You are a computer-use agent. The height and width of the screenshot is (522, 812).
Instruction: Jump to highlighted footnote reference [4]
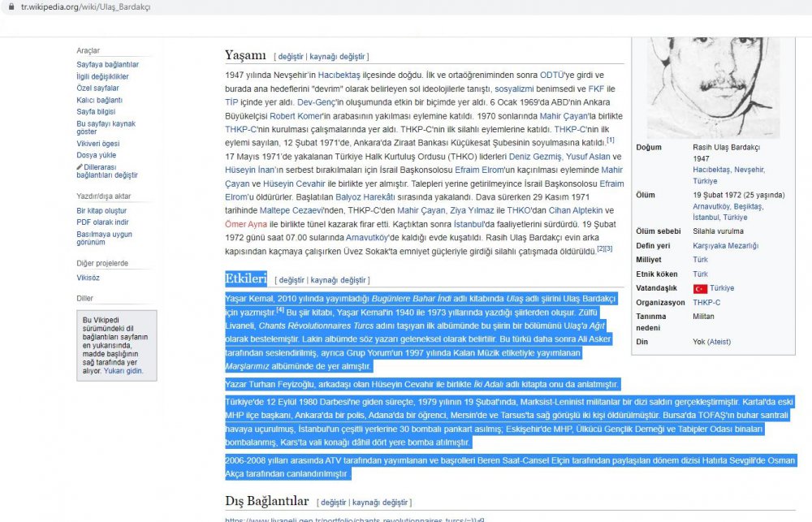(280, 309)
